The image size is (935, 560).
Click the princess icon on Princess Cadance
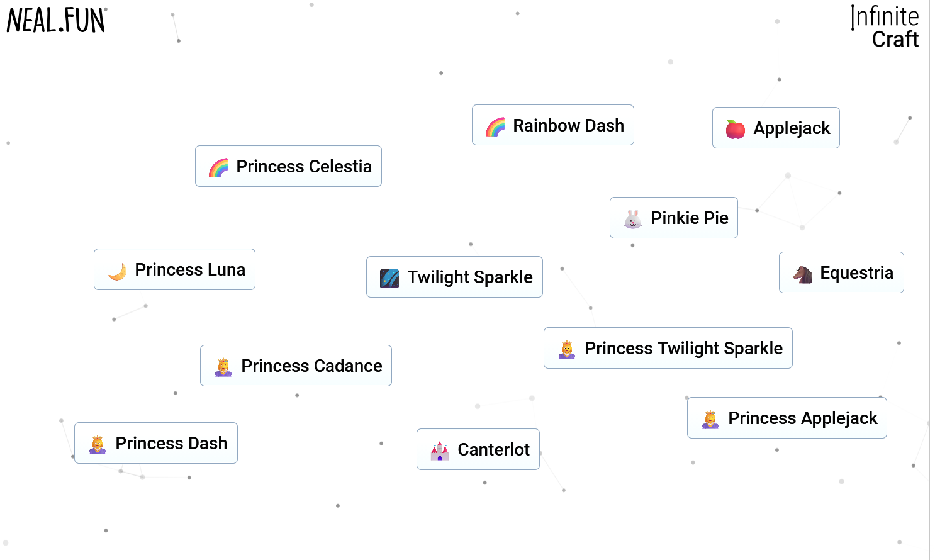[x=223, y=367]
